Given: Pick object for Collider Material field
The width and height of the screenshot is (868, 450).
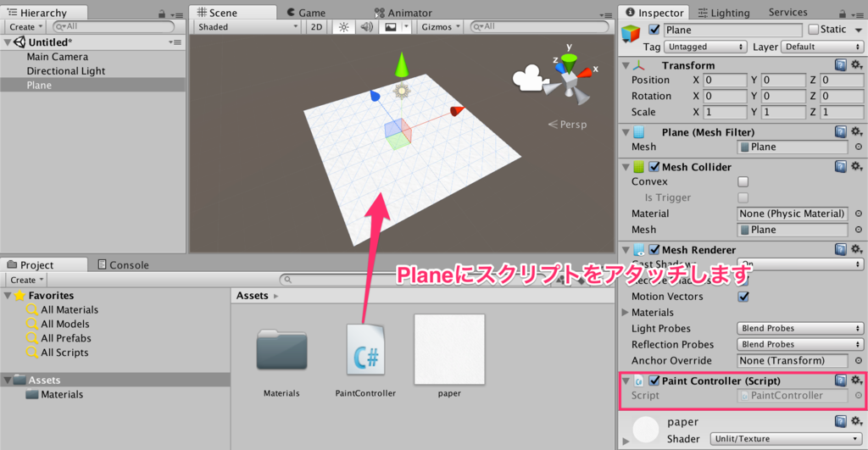Looking at the screenshot, I should point(859,214).
